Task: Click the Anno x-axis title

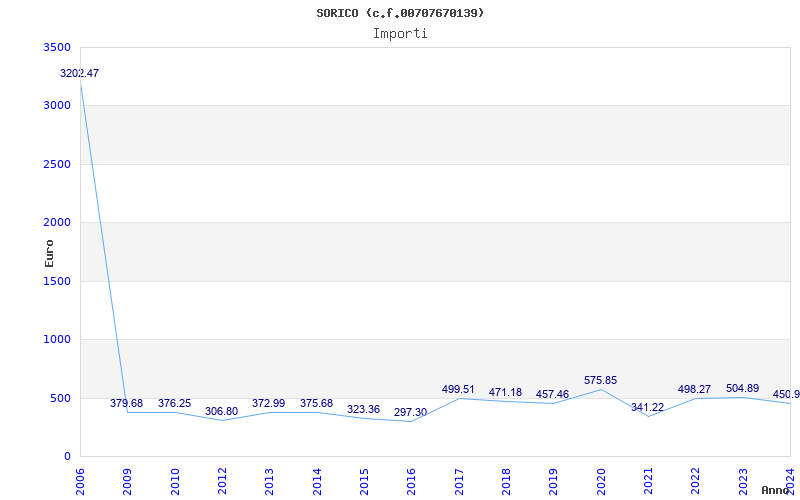Action: click(776, 490)
